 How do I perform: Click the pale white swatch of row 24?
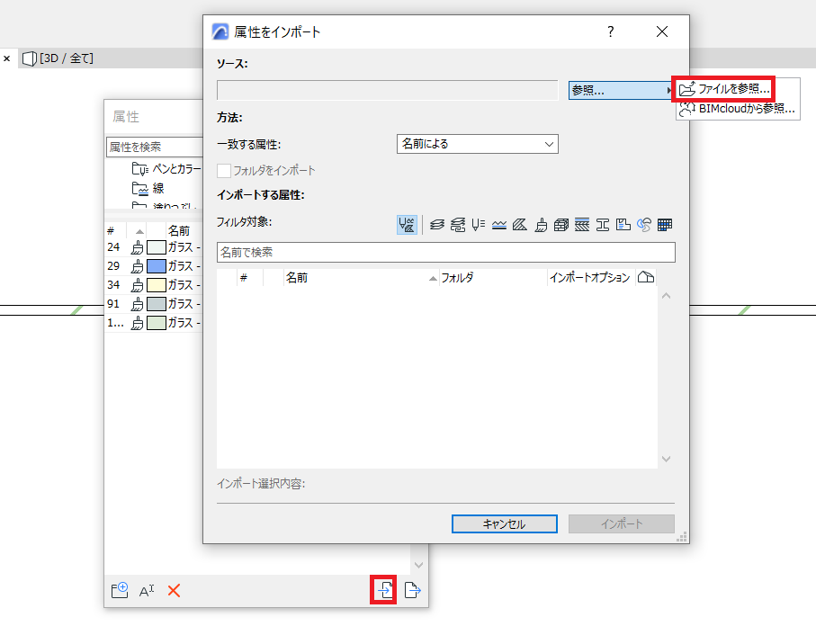tap(157, 247)
